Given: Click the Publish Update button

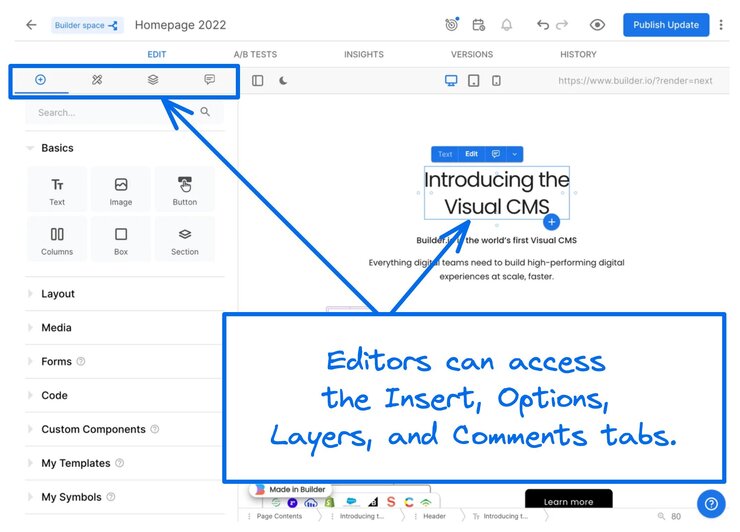Looking at the screenshot, I should point(666,25).
